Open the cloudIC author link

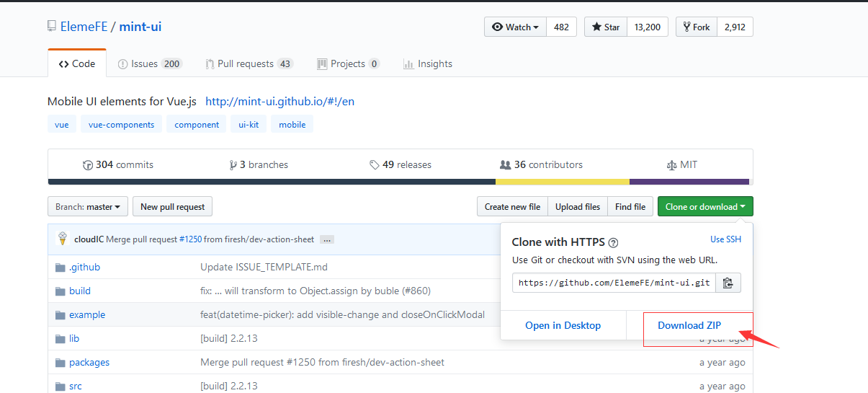[89, 239]
